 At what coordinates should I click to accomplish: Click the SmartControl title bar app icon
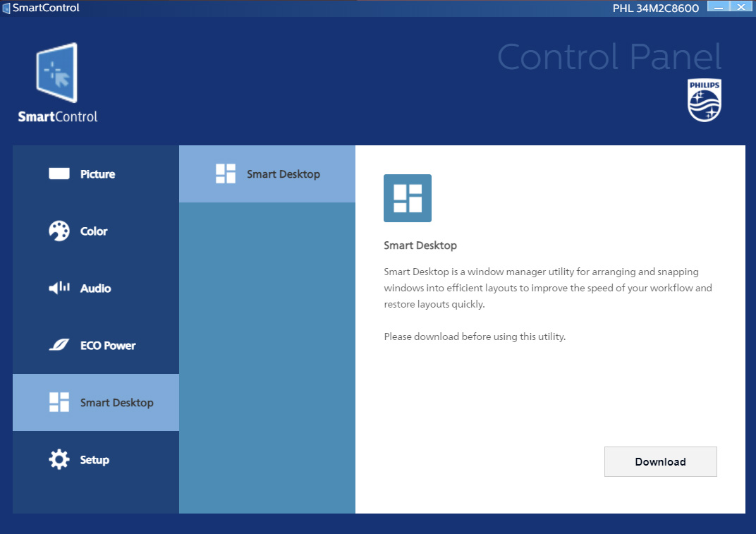coord(6,8)
